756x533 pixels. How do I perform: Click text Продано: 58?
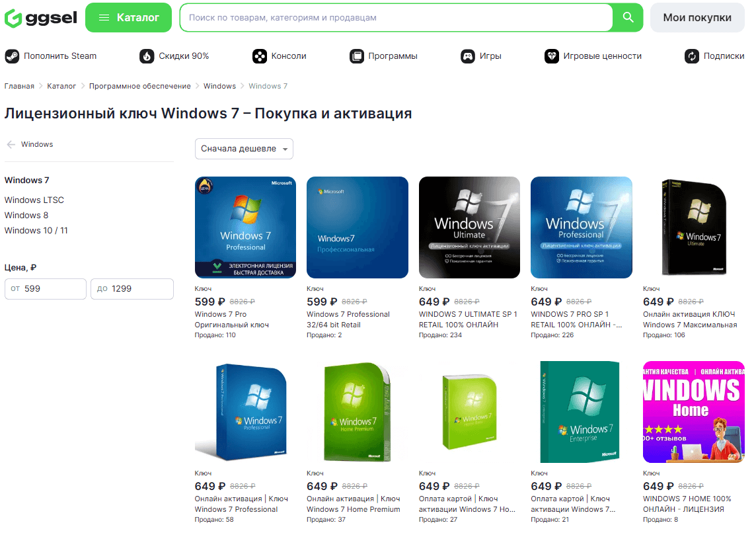[214, 520]
